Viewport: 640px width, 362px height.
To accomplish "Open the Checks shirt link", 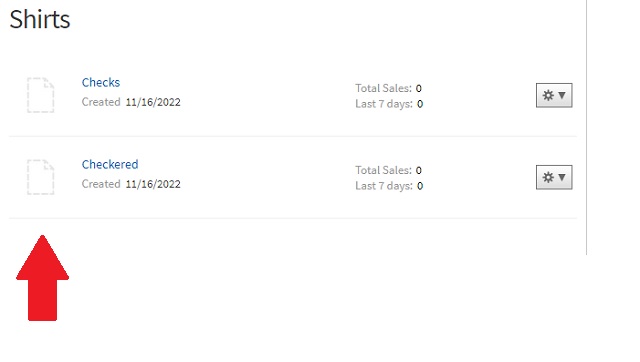I will (101, 82).
